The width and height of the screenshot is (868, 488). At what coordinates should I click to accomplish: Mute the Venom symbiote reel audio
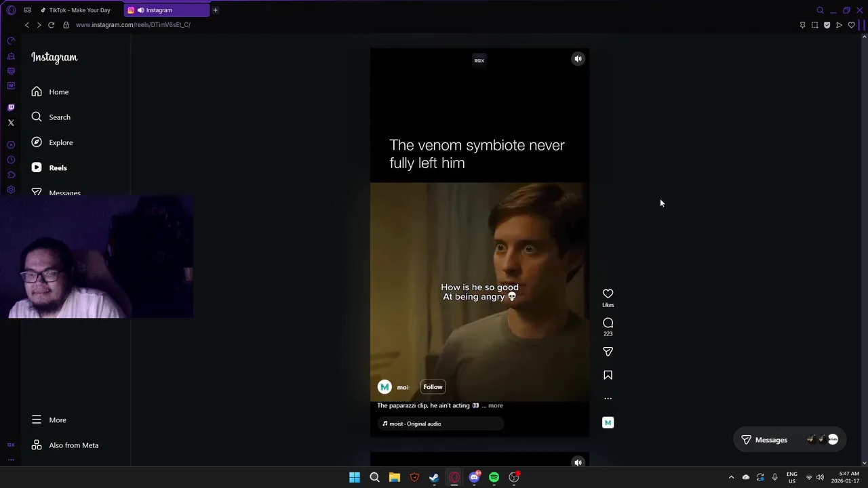click(578, 59)
